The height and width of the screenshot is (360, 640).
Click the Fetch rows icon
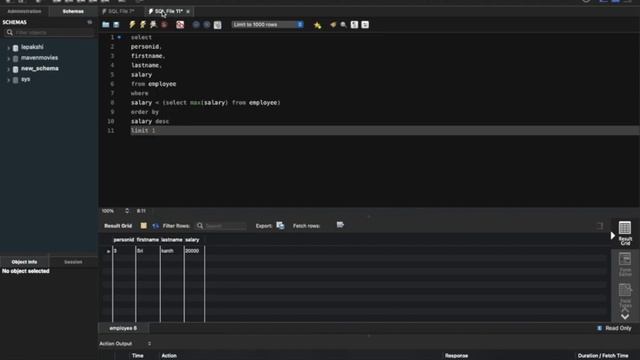click(x=340, y=225)
